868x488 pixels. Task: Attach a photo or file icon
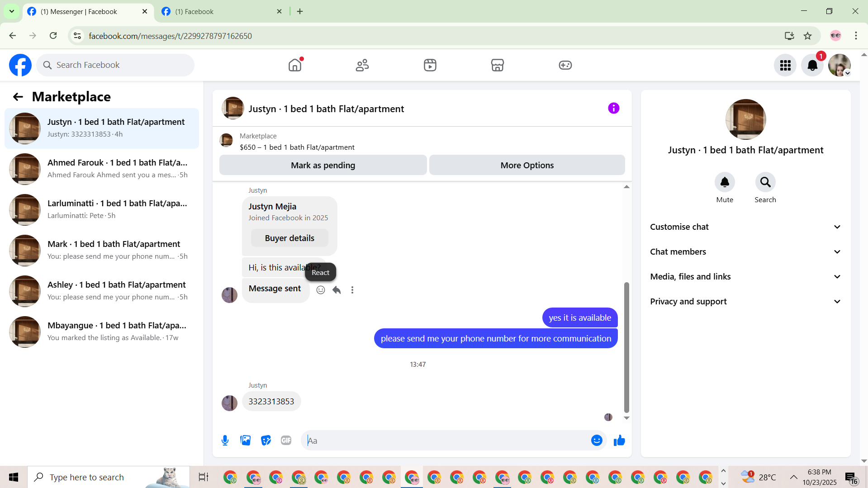(246, 441)
